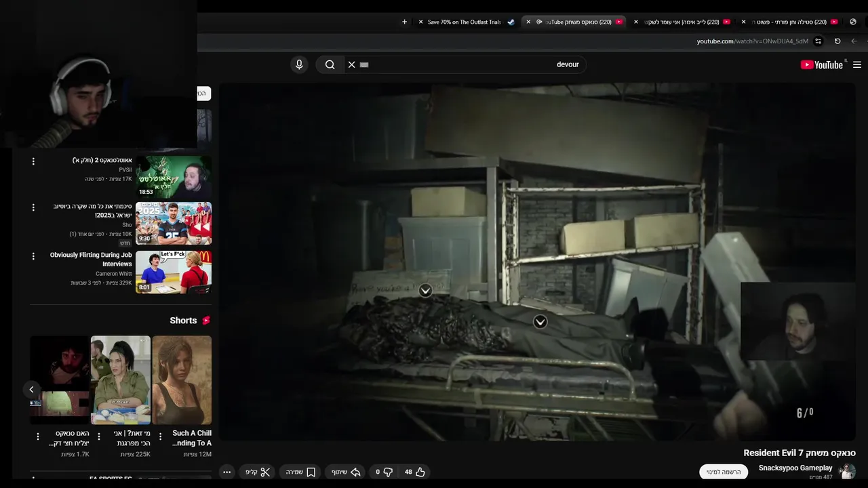
Task: Click the 329K views text of Cameron Whitt video
Action: coord(118,283)
